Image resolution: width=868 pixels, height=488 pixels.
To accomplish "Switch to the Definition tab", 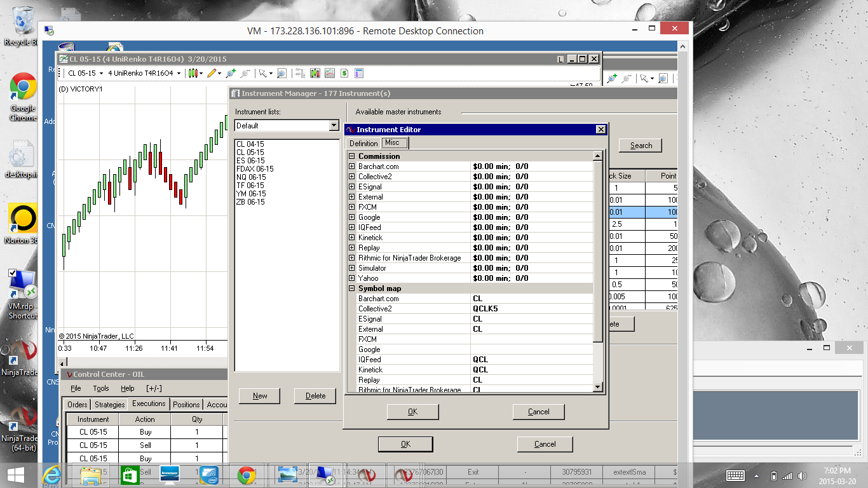I will pos(363,143).
